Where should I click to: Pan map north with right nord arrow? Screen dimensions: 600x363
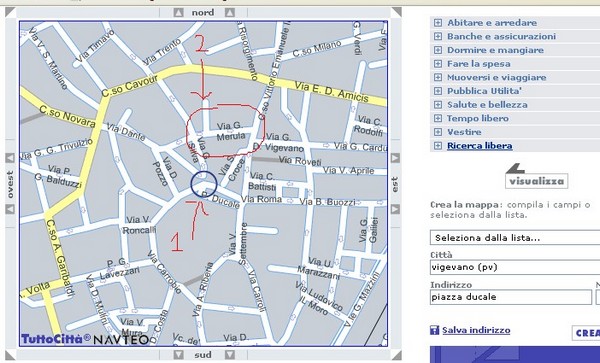(x=230, y=13)
